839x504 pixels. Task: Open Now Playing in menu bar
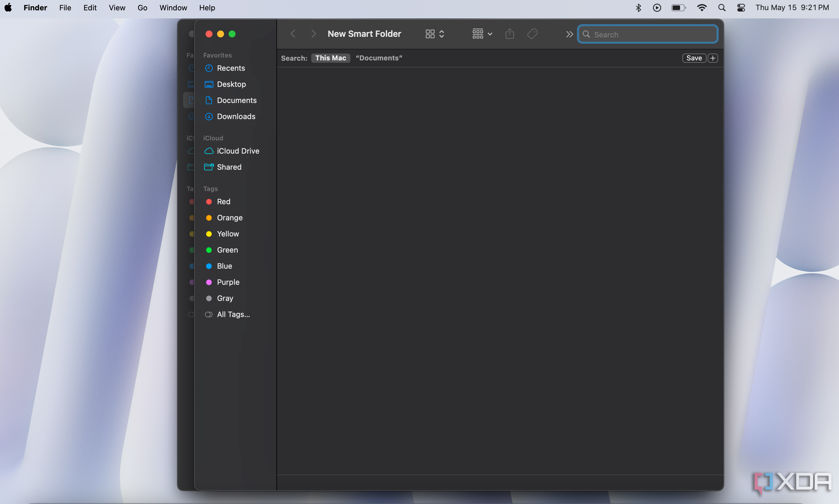657,7
